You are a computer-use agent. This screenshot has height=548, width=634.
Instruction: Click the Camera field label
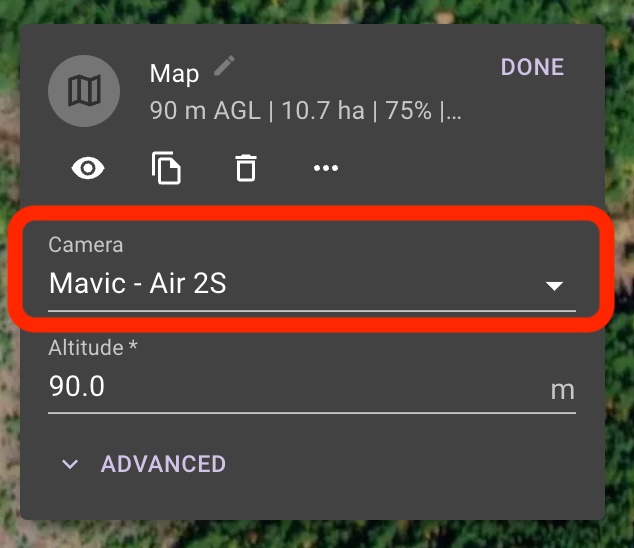(86, 245)
